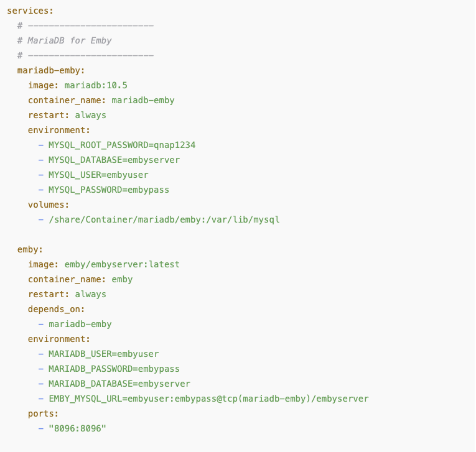476x452 pixels.
Task: Click the MYSQL_DATABASE=embyserver entry
Action: click(x=114, y=160)
